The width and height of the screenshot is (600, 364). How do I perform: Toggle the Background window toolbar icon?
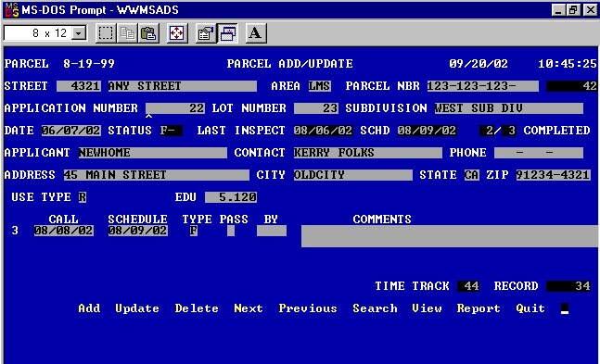tap(227, 33)
